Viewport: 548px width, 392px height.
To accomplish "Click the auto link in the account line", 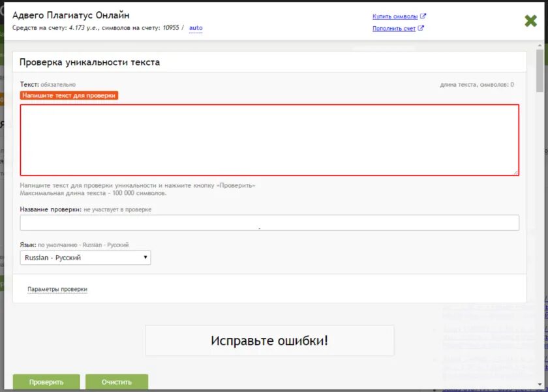I will point(196,27).
